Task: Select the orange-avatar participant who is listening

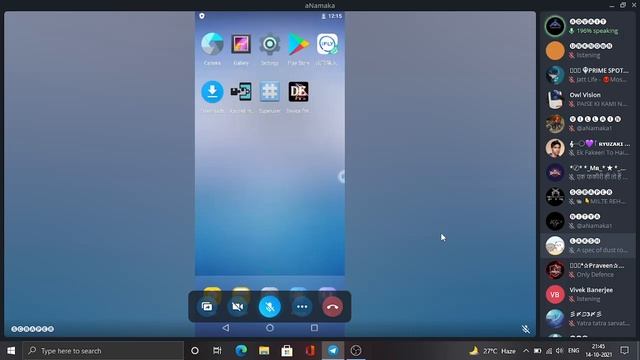Action: click(588, 51)
